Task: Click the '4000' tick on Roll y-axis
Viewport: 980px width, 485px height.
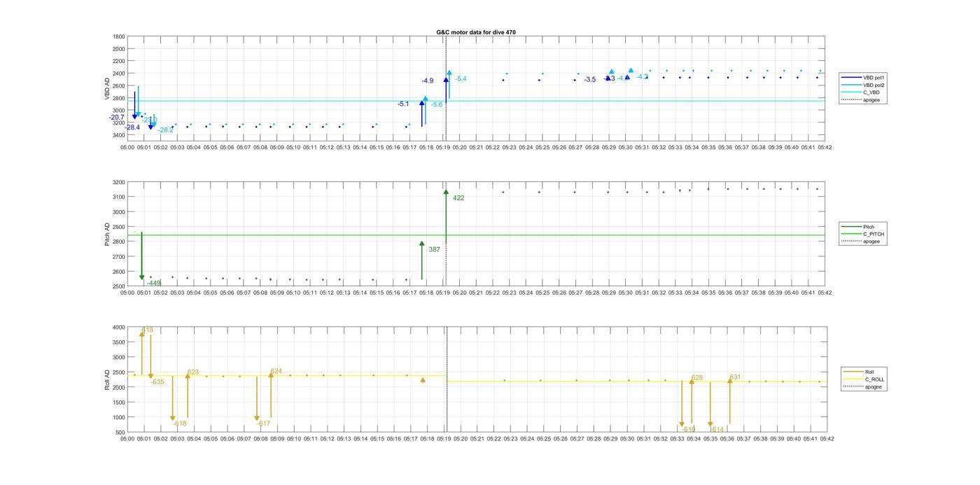Action: 119,328
